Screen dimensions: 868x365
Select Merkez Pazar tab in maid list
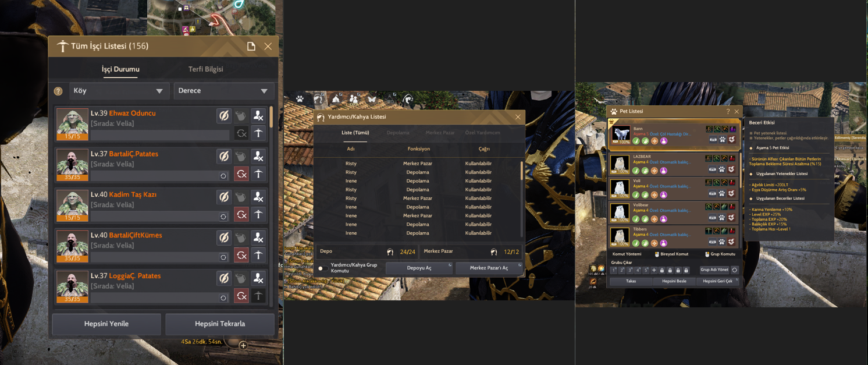coord(440,133)
